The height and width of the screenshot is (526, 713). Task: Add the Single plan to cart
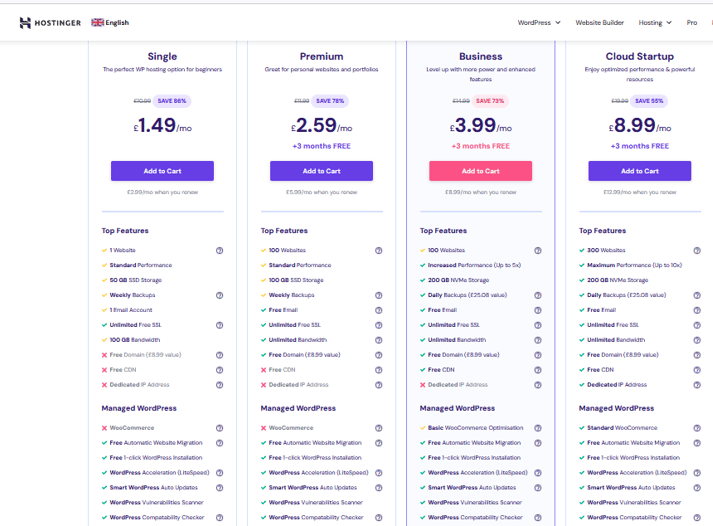click(162, 171)
